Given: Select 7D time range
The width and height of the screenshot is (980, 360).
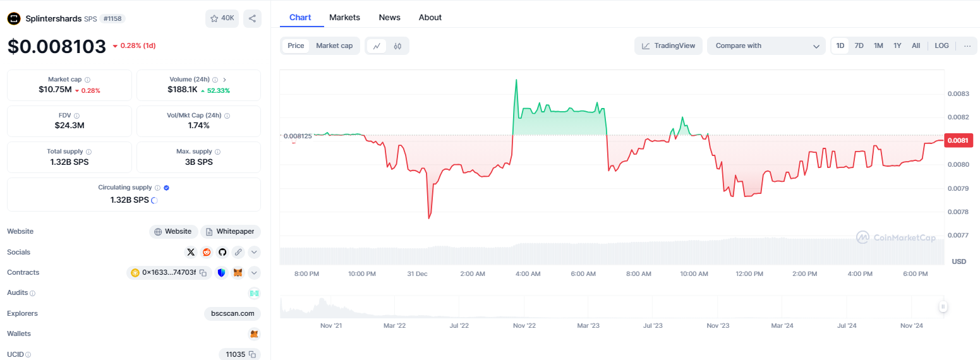Looking at the screenshot, I should [859, 45].
